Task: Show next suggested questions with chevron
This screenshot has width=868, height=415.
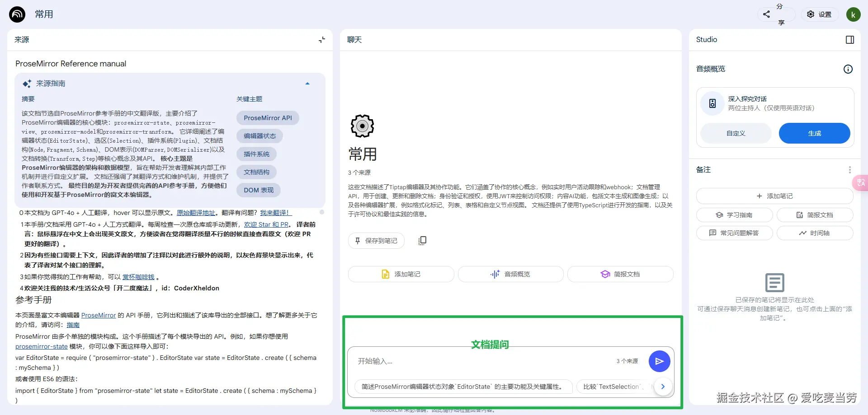Action: 663,387
